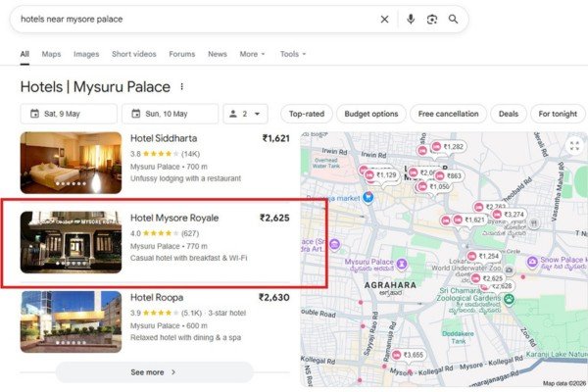Open the guests count dropdown showing 2
The image size is (588, 392).
pyautogui.click(x=246, y=114)
